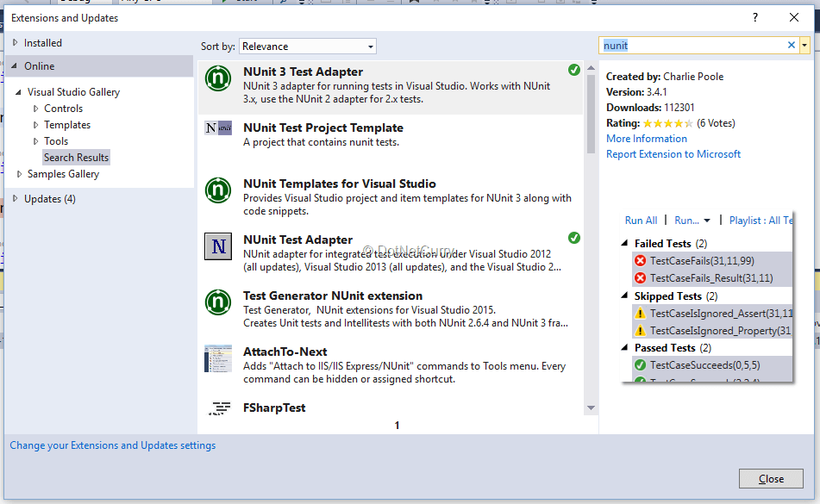Expand the Installed category

tap(16, 43)
